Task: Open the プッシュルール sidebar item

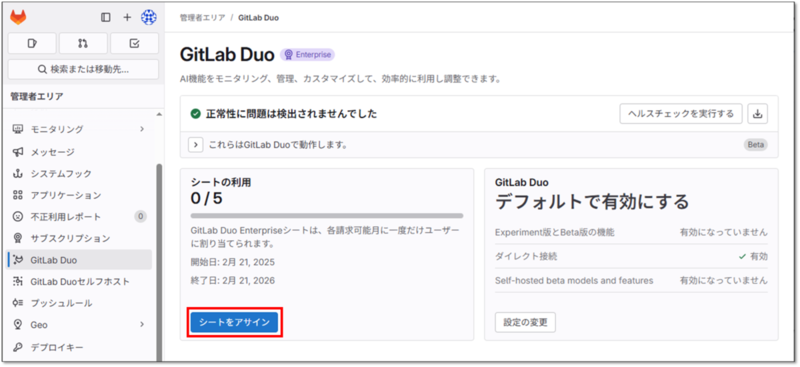Action: (x=80, y=303)
